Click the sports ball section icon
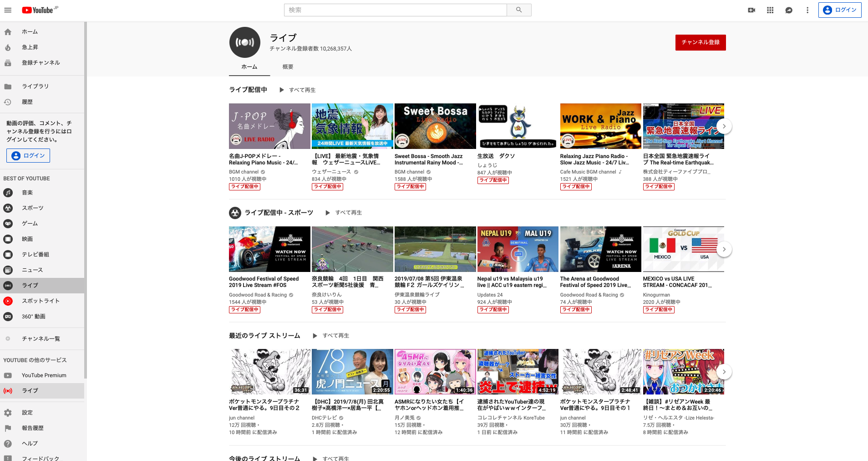The image size is (868, 461). tap(235, 213)
